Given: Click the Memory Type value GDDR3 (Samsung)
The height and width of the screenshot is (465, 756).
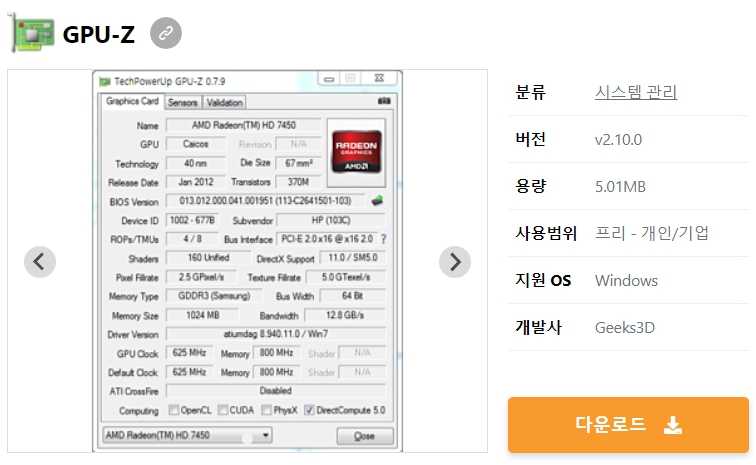Looking at the screenshot, I should 214,296.
